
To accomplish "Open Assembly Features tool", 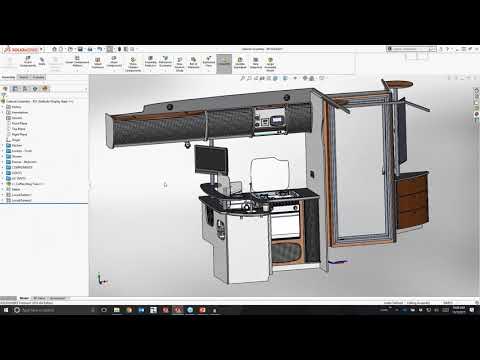I will tap(150, 62).
